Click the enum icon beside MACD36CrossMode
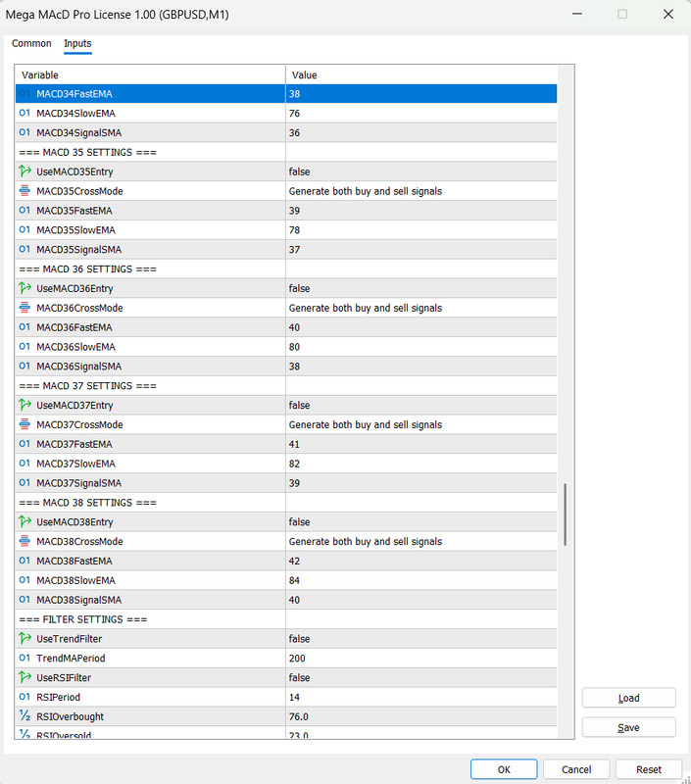 click(x=25, y=308)
